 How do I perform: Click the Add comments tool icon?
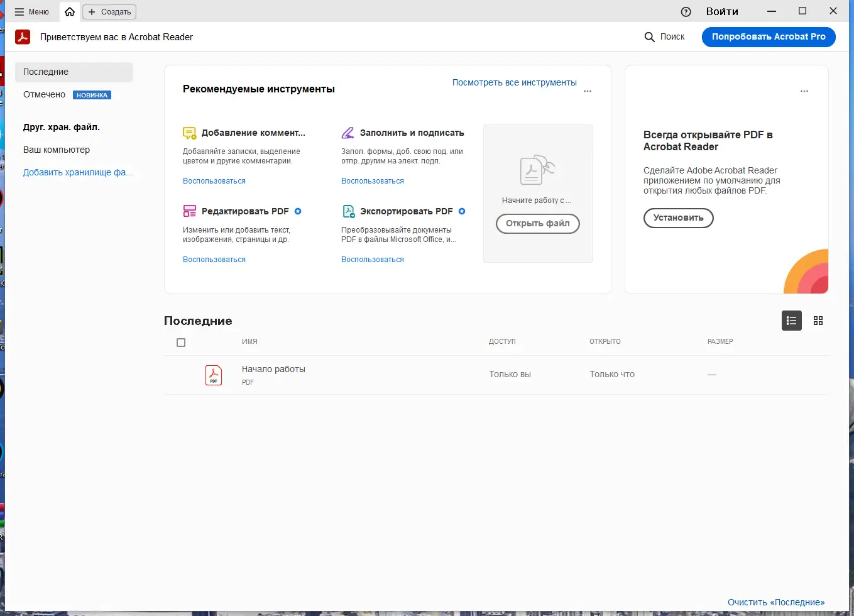[x=189, y=133]
